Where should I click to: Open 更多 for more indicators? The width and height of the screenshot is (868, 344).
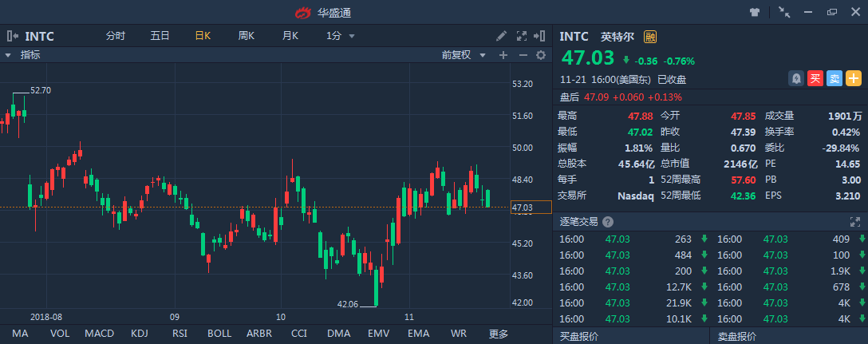498,334
